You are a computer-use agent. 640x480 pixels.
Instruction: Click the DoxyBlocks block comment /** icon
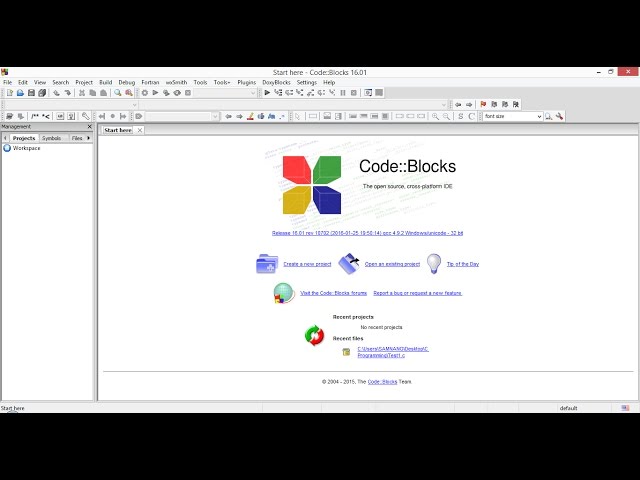click(35, 116)
